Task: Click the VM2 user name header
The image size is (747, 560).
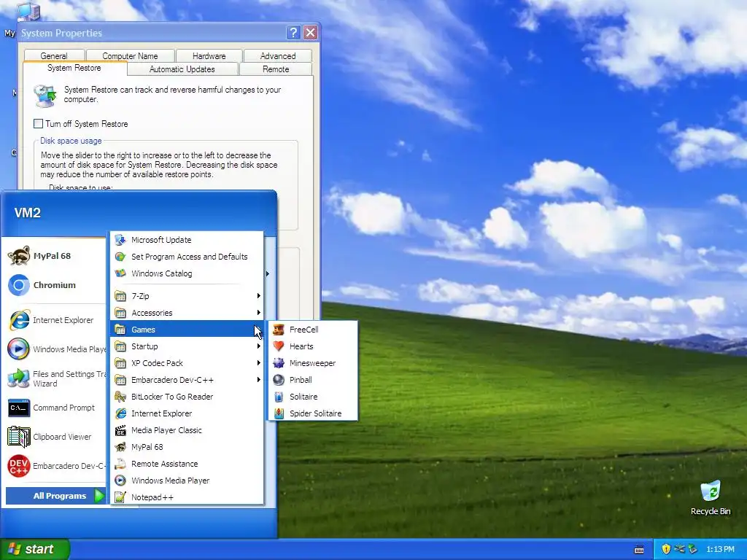Action: pos(28,212)
